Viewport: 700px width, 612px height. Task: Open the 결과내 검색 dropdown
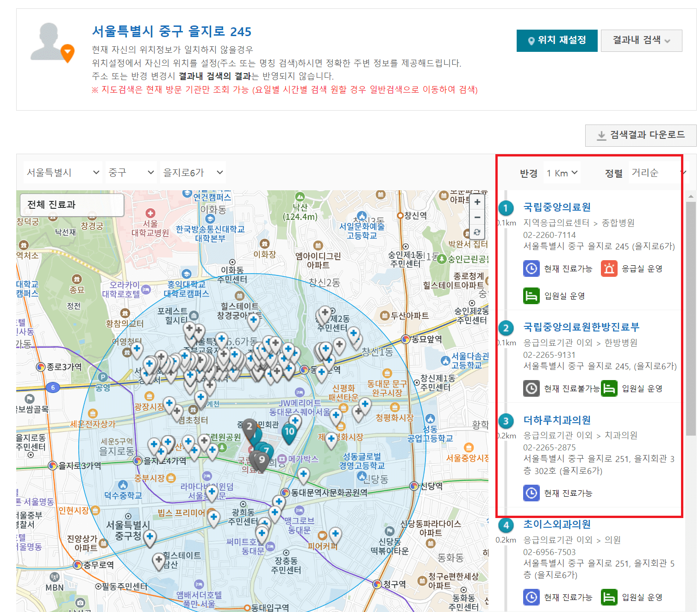pos(641,40)
